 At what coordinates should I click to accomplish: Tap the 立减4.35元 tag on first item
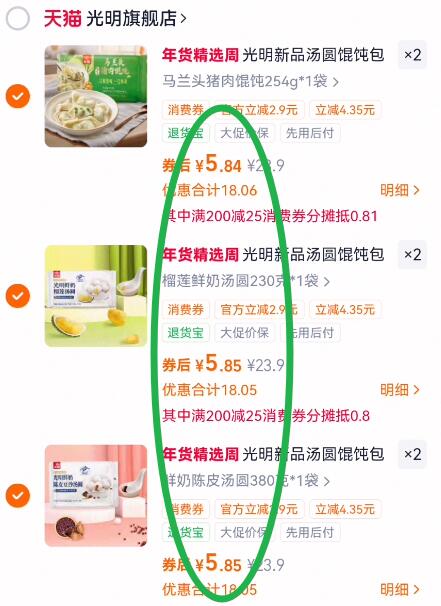[345, 110]
